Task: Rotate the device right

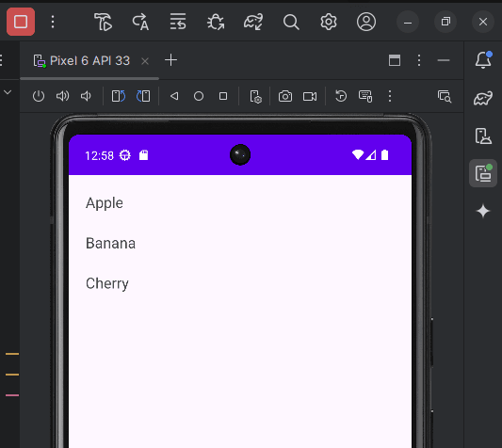Action: point(143,96)
